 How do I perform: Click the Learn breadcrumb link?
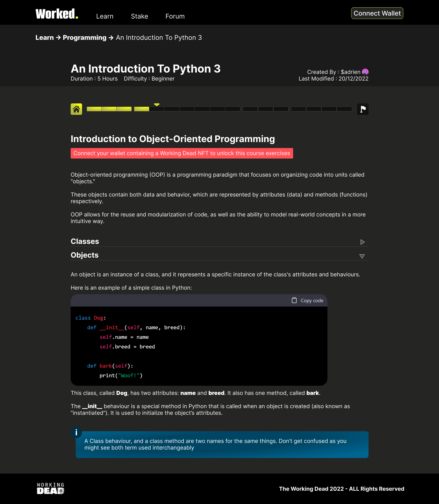click(x=45, y=38)
